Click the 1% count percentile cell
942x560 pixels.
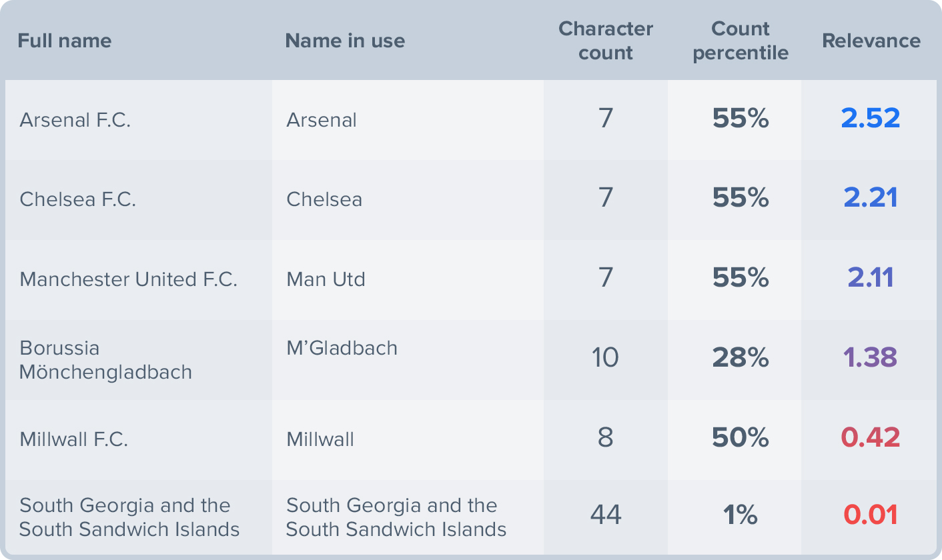click(x=741, y=515)
